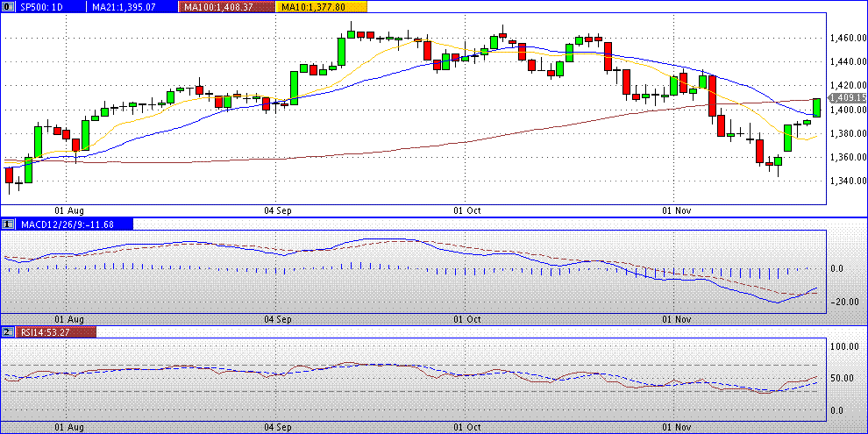Click the 0.0 MACD axis label
The height and width of the screenshot is (434, 868).
837,268
